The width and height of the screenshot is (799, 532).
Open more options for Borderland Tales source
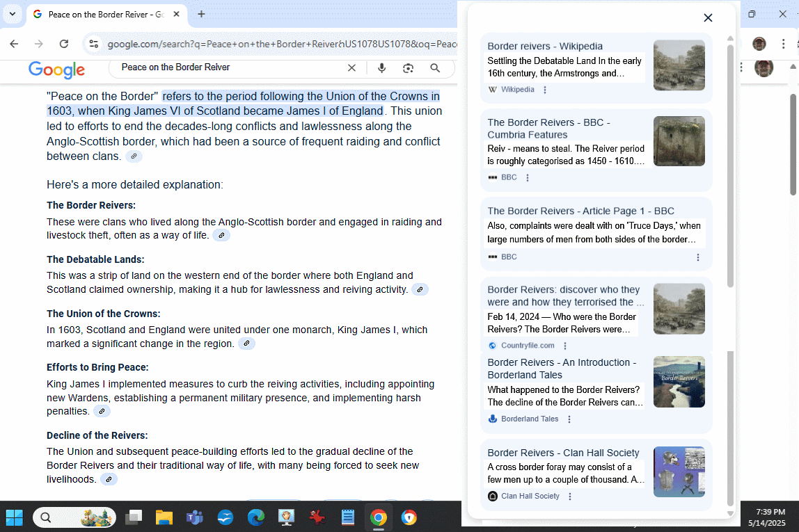(x=569, y=419)
